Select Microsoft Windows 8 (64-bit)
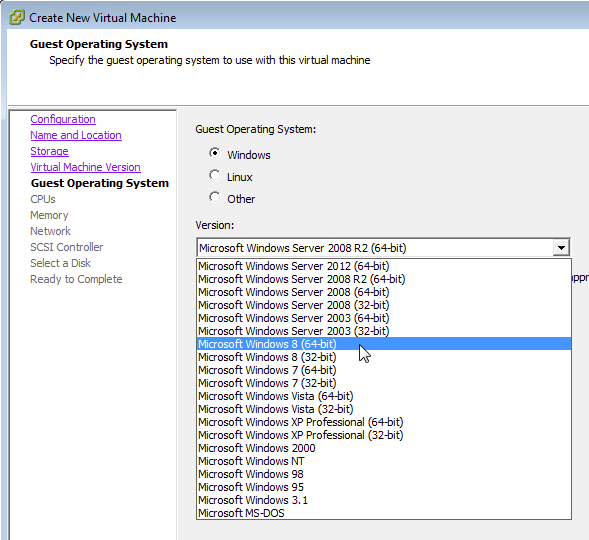Viewport: 589px width, 540px height. pos(384,344)
